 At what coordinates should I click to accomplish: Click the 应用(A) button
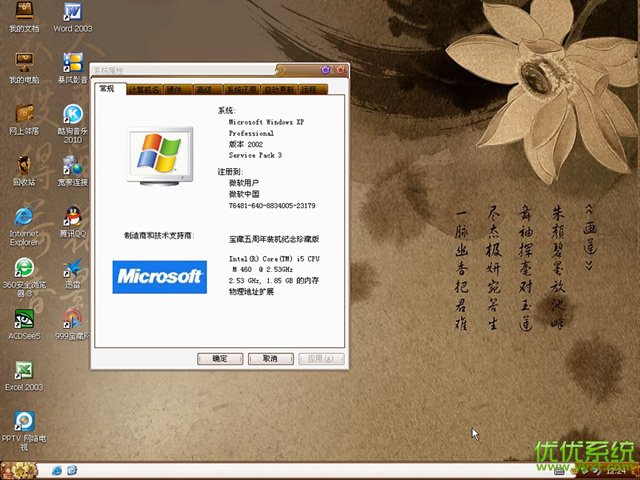click(x=321, y=359)
